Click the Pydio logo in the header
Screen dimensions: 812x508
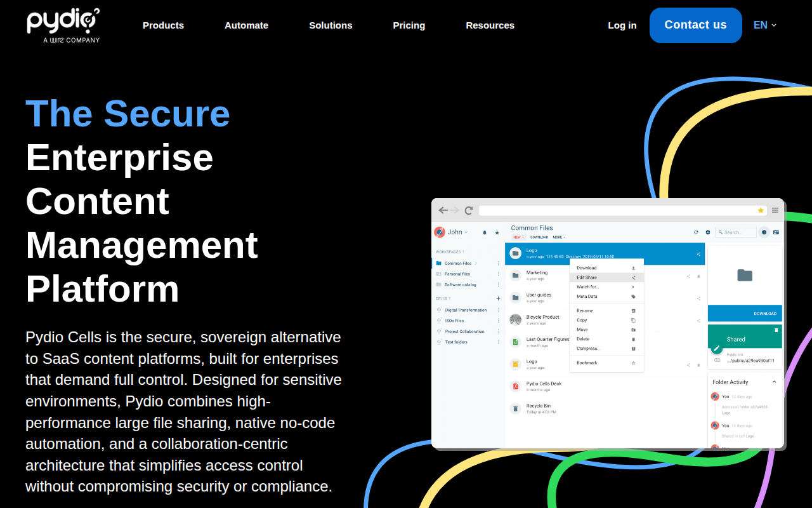pos(63,25)
